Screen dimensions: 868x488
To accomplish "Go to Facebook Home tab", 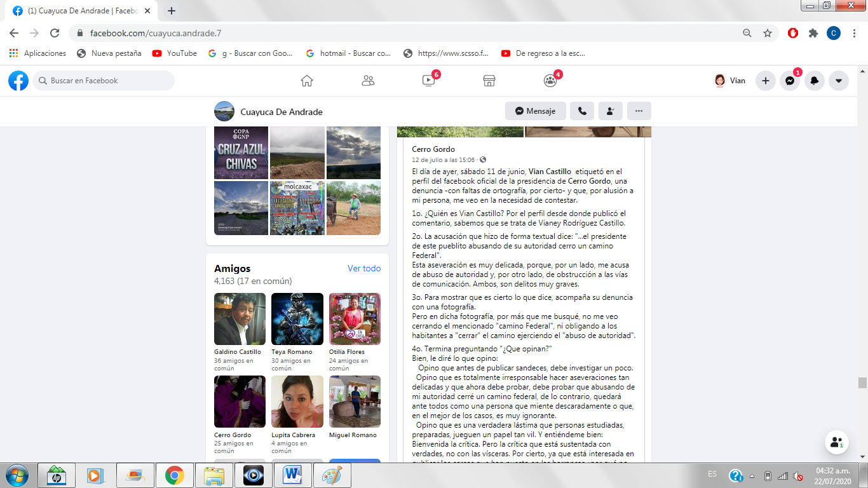I will [307, 81].
